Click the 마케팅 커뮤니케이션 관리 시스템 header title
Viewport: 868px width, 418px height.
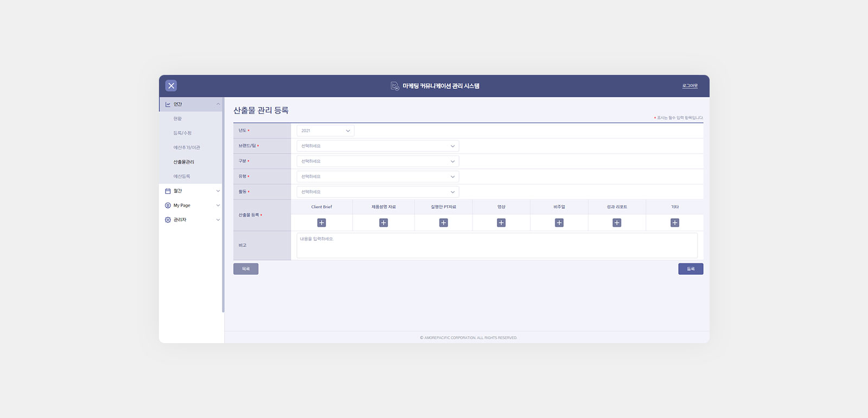(441, 86)
